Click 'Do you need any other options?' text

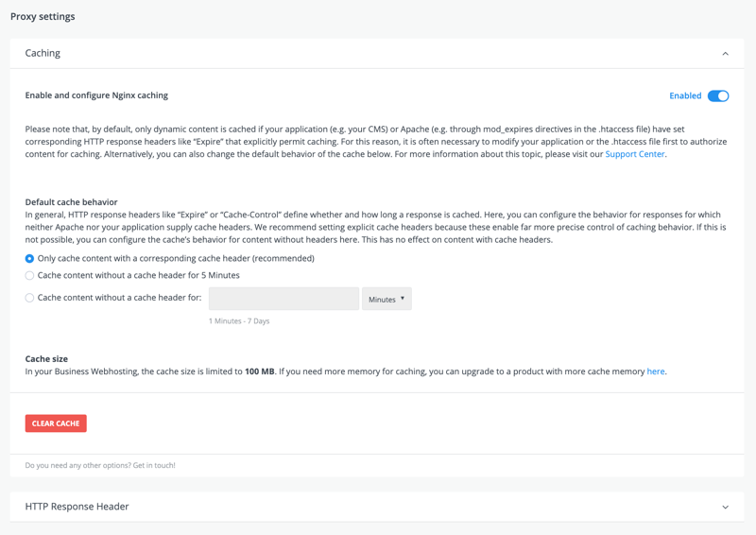tap(78, 465)
